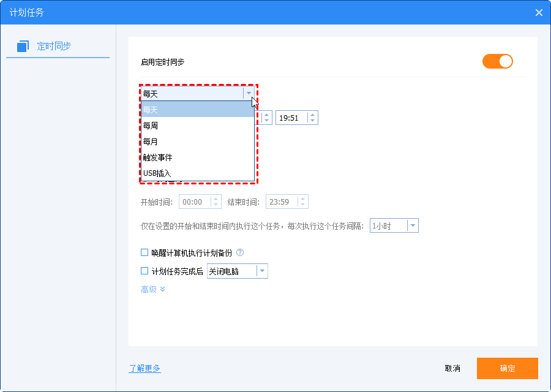Screen dimensions: 551x392
Task: Increase the 19:51 time with up arrow
Action: pyautogui.click(x=312, y=115)
